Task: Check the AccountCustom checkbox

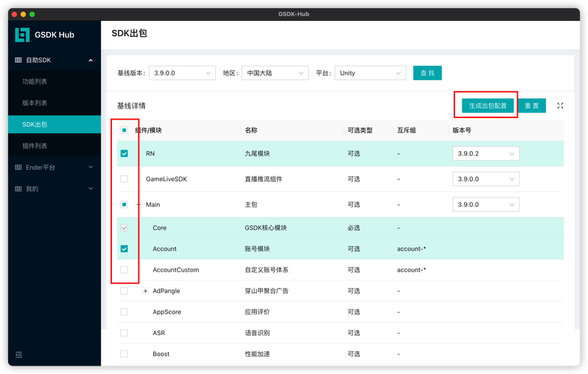Action: tap(124, 269)
